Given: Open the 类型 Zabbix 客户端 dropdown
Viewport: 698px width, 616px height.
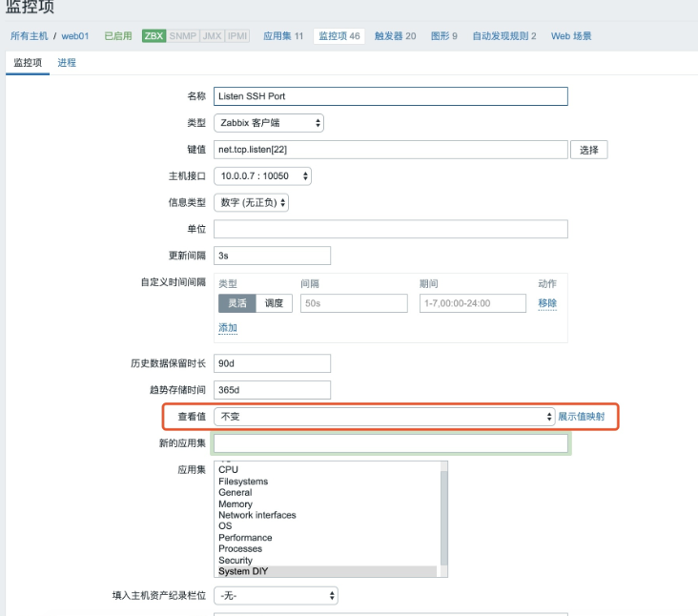Looking at the screenshot, I should pyautogui.click(x=269, y=123).
